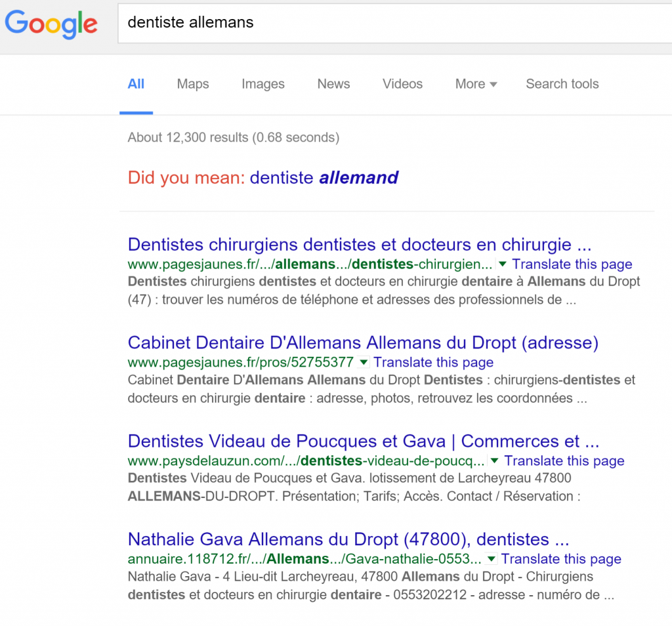
Task: Open the More dropdown
Action: pos(475,84)
